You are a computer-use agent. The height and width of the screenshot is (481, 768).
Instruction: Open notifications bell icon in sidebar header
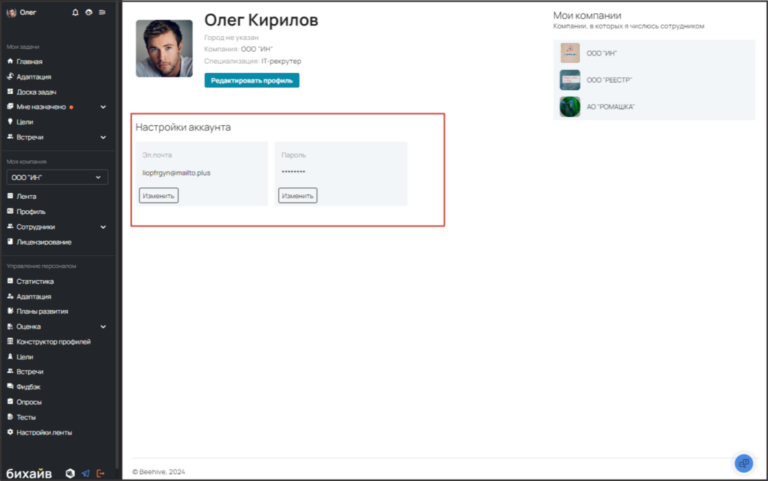75,12
